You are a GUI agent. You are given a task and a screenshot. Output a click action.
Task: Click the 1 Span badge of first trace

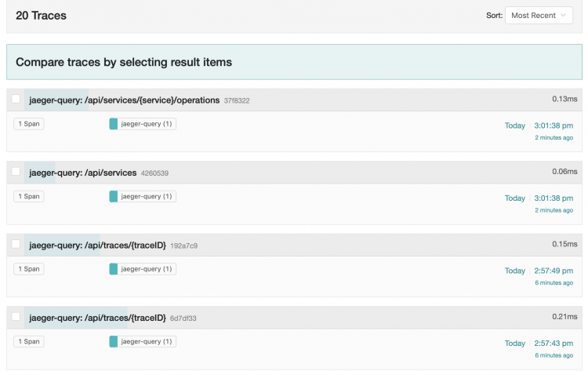[x=28, y=124]
